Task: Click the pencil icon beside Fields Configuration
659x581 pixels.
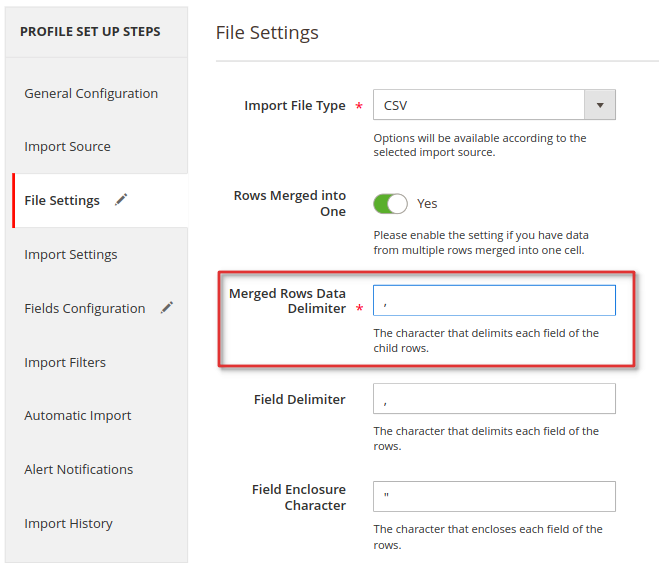Action: tap(167, 308)
